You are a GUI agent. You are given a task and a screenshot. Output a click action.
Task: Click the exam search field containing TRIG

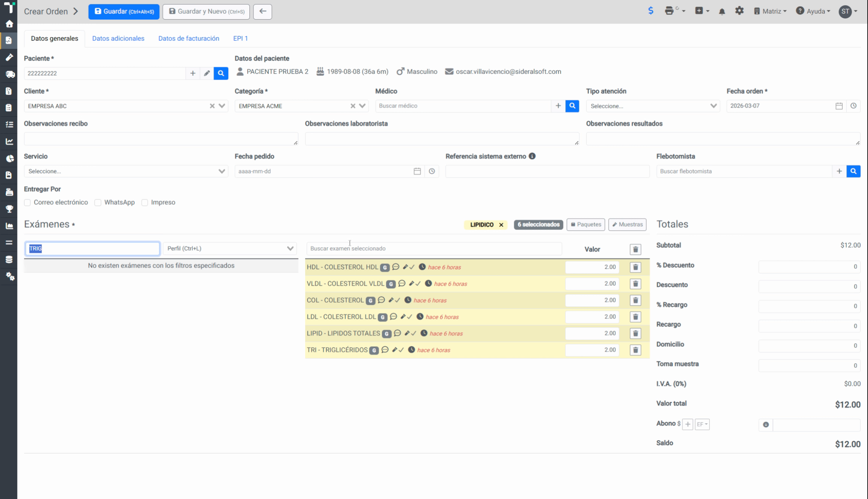[92, 248]
